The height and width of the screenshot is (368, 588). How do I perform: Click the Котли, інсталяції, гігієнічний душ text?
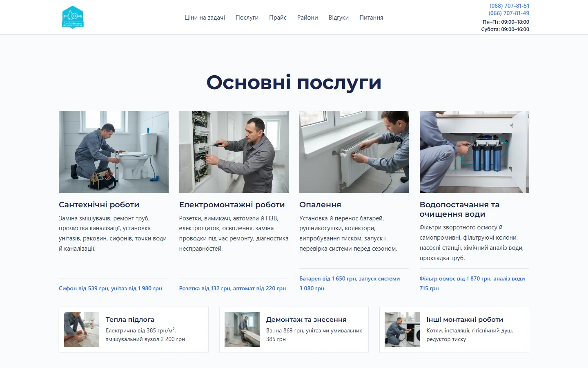tap(470, 335)
